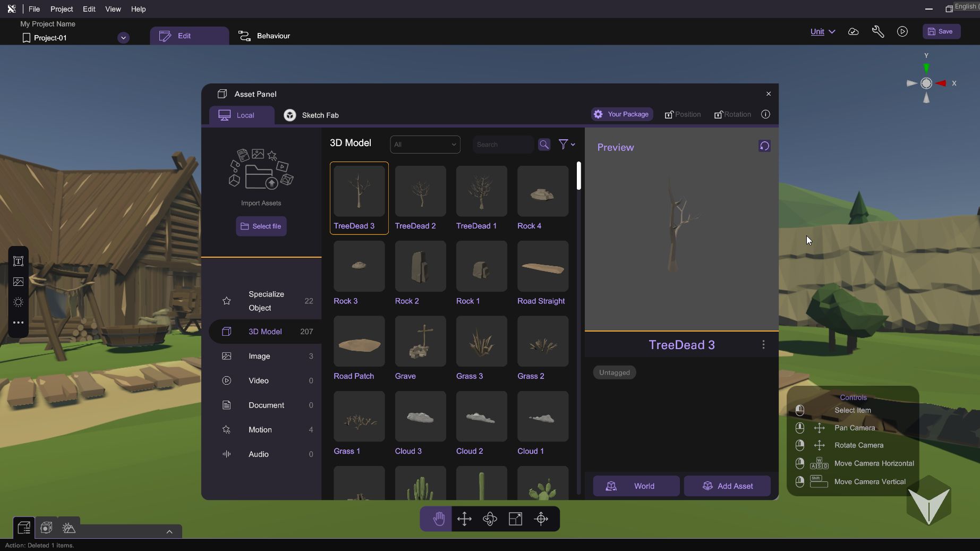980x551 pixels.
Task: Click the refresh preview icon
Action: (764, 146)
